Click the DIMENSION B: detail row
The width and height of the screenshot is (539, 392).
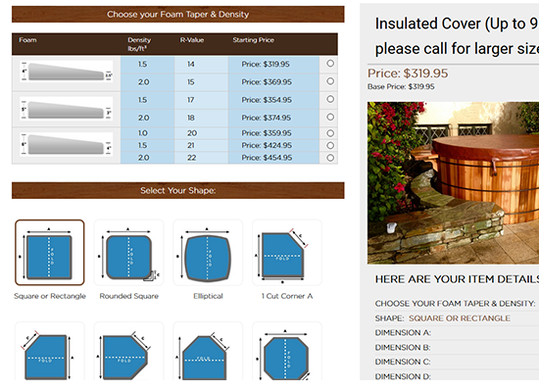(457, 348)
